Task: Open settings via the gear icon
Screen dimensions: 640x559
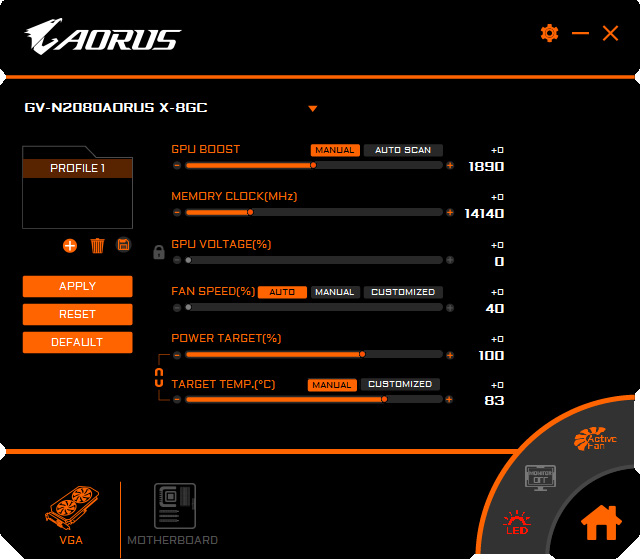Action: tap(549, 33)
